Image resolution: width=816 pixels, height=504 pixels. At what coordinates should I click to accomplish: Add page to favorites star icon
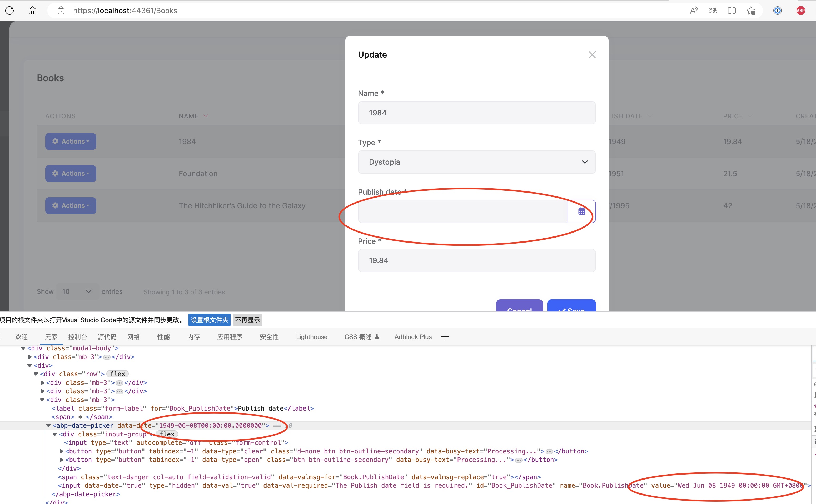pyautogui.click(x=751, y=11)
